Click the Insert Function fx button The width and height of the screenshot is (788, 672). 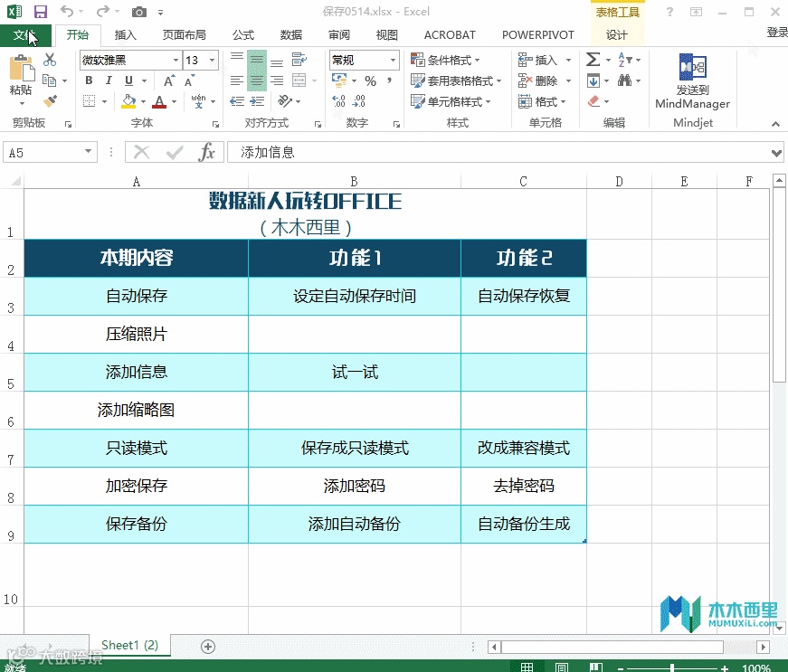pos(206,152)
